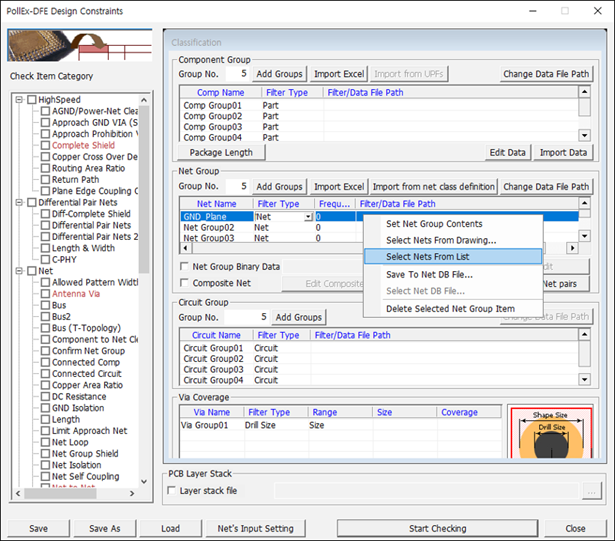Click the PollEx banner logo image
The image size is (615, 541).
tap(79, 46)
